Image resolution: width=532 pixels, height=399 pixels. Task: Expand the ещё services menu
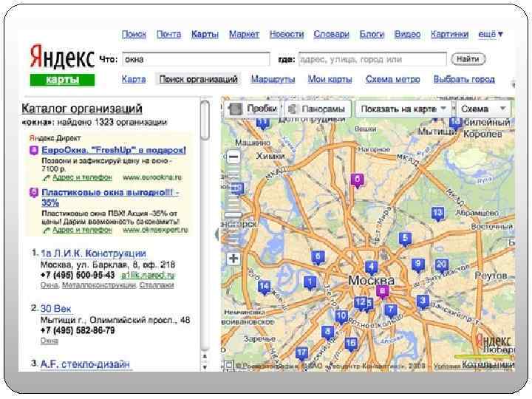491,34
